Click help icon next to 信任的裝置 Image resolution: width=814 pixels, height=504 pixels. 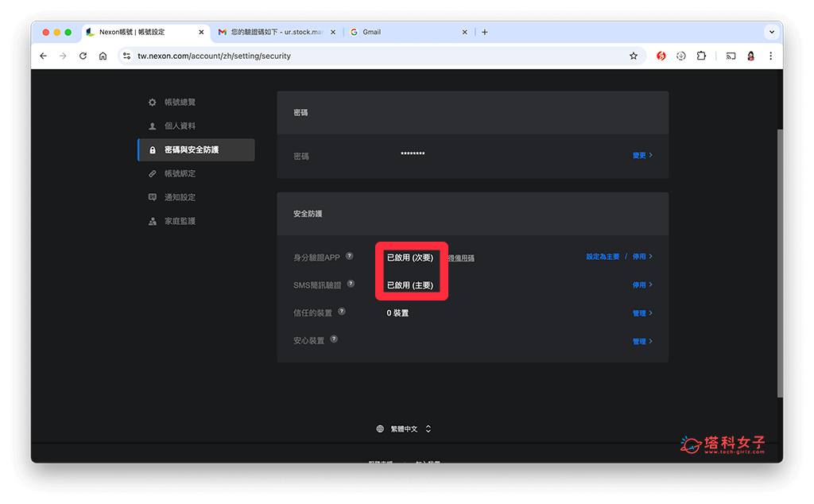click(342, 312)
